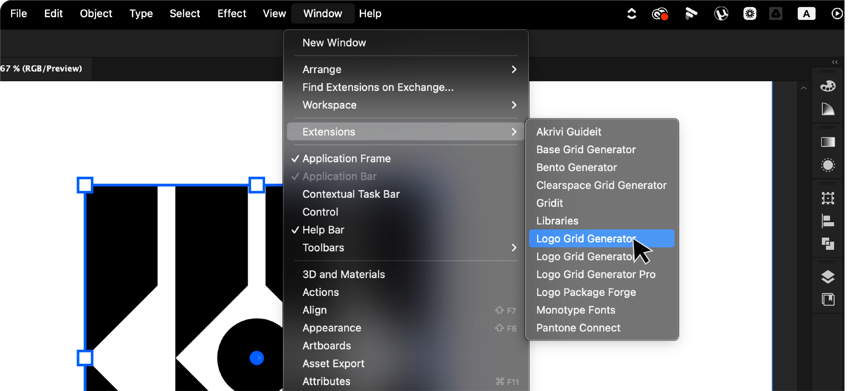Click New Window menu entry
Image resolution: width=868 pixels, height=391 pixels.
[x=334, y=43]
